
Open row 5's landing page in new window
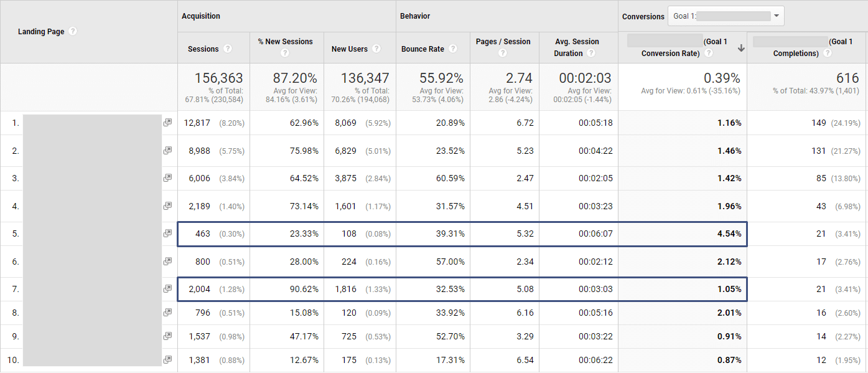point(167,233)
